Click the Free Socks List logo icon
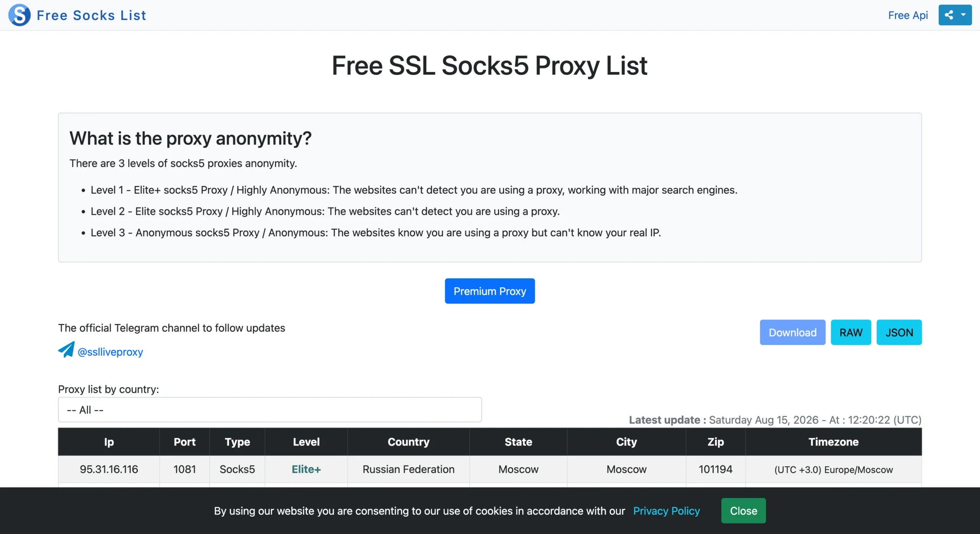The height and width of the screenshot is (534, 980). click(20, 15)
